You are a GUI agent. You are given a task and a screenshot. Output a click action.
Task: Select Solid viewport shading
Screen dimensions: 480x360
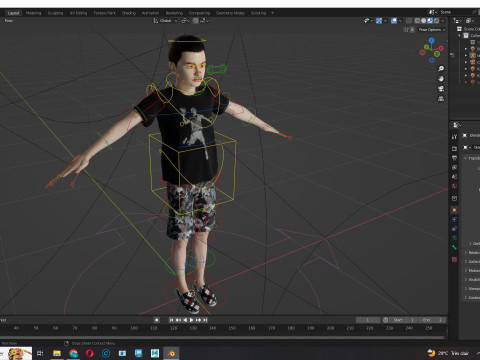tap(423, 21)
